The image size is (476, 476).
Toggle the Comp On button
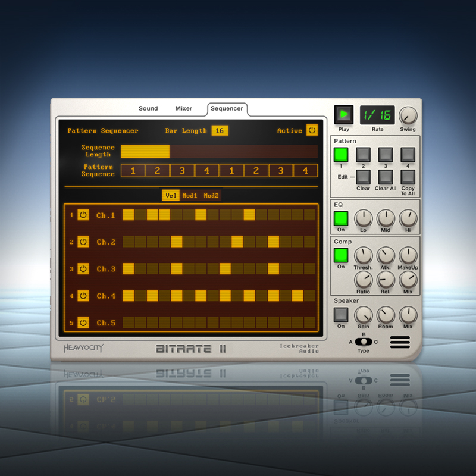[341, 255]
